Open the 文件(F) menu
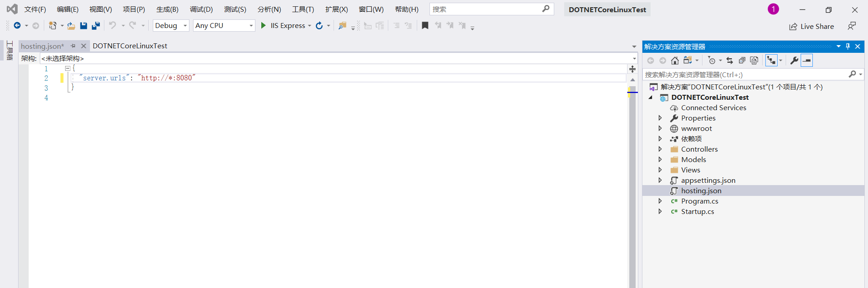Image resolution: width=868 pixels, height=288 pixels. coord(35,9)
